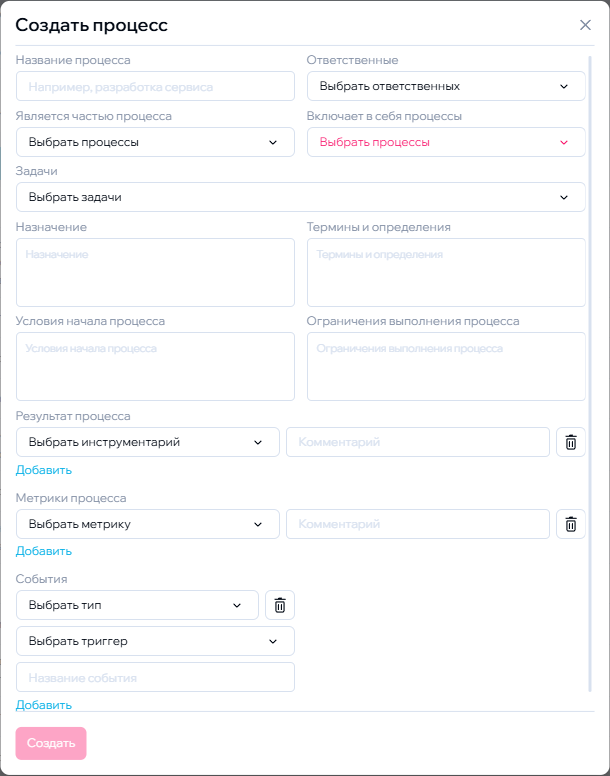610x776 pixels.
Task: Open the Ответственные dropdown
Action: pyautogui.click(x=446, y=86)
